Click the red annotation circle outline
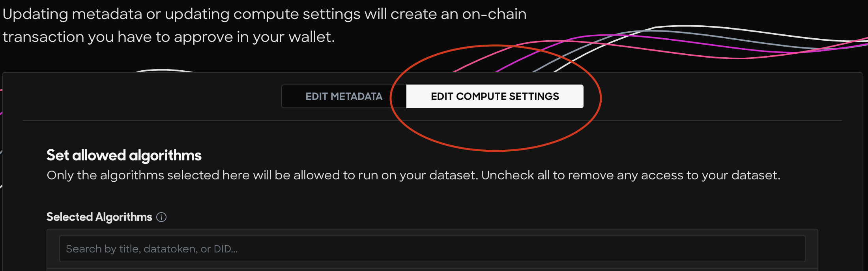The width and height of the screenshot is (868, 271). [496, 151]
